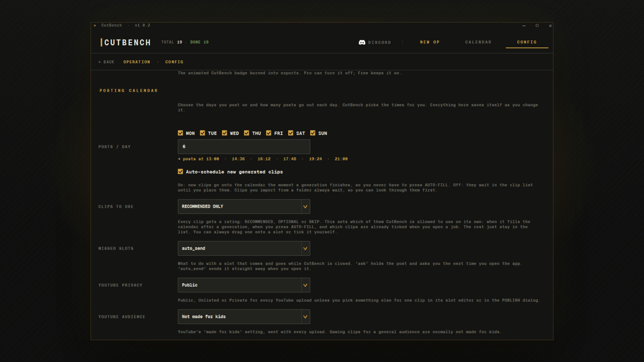Click the POSTING CALENDAR section heading
644x362 pixels.
coord(129,91)
